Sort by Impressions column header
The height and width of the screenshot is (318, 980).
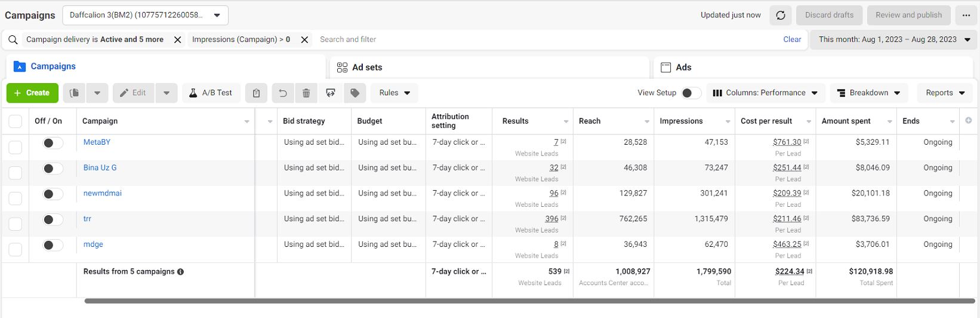(x=695, y=121)
